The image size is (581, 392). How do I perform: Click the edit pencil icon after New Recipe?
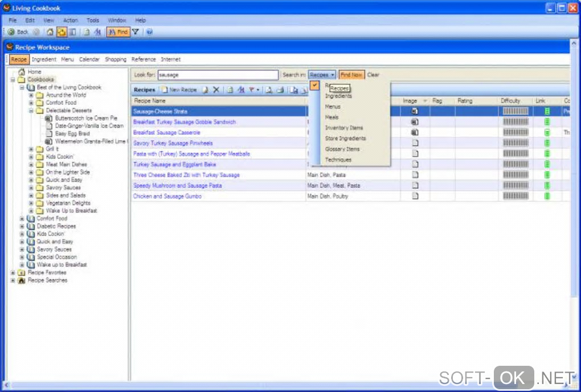[205, 90]
